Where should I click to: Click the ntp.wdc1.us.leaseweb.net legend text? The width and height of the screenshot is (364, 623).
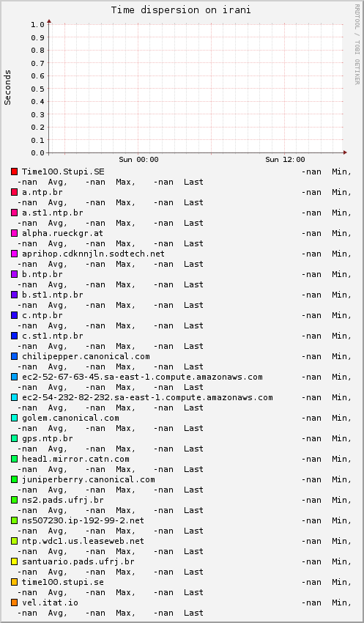pyautogui.click(x=83, y=541)
